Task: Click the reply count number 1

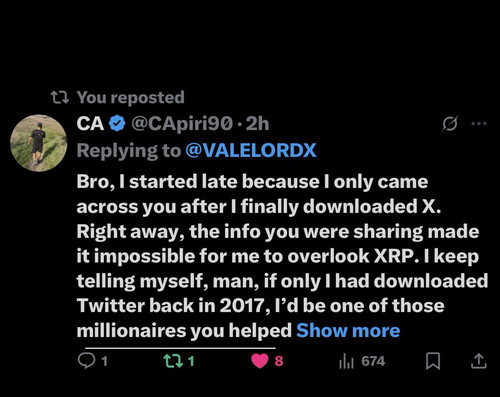Action: point(104,361)
